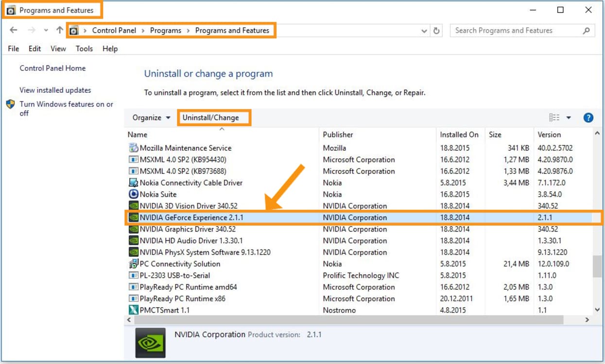Viewport: 605px width, 364px height.
Task: Click the window icon in the title bar
Action: [11, 10]
